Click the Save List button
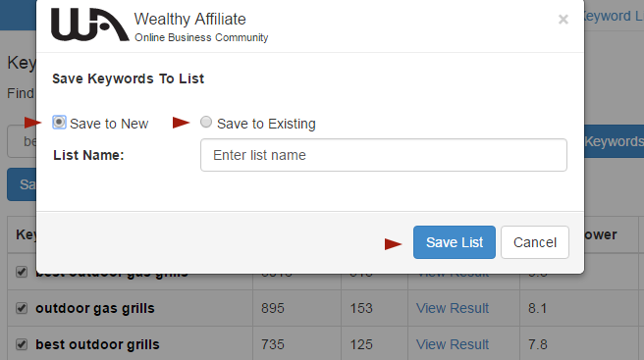 (455, 242)
